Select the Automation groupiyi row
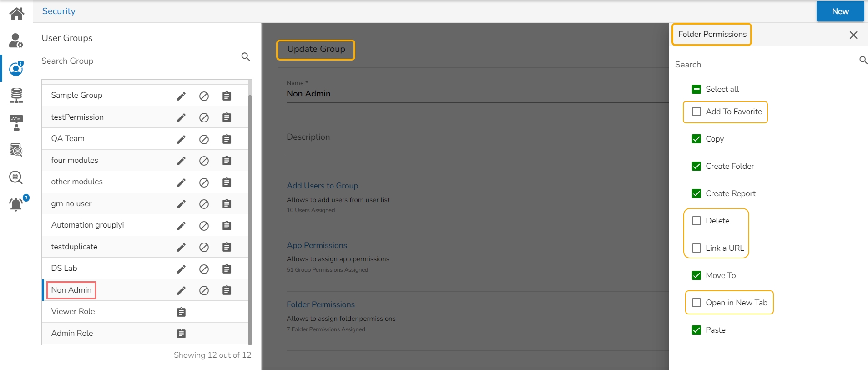The image size is (868, 370). [x=145, y=225]
